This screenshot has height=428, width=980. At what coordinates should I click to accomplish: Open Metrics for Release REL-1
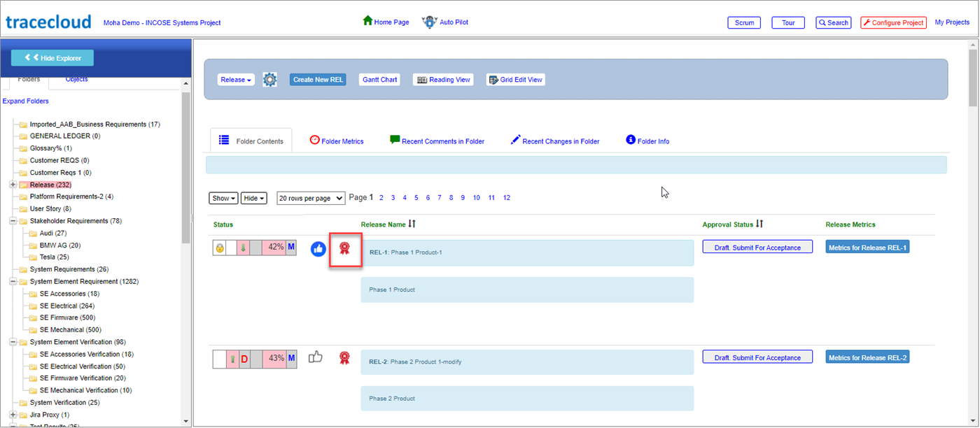(867, 247)
